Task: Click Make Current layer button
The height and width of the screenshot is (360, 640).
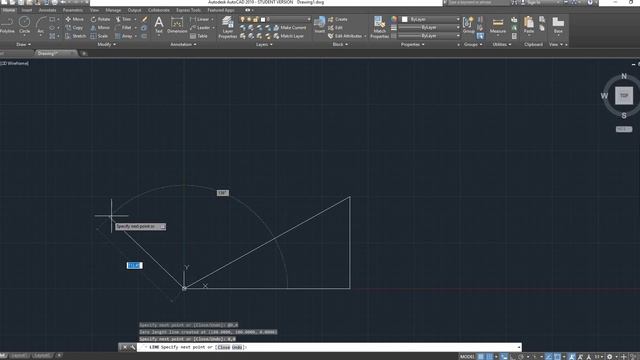Action: coord(289,28)
